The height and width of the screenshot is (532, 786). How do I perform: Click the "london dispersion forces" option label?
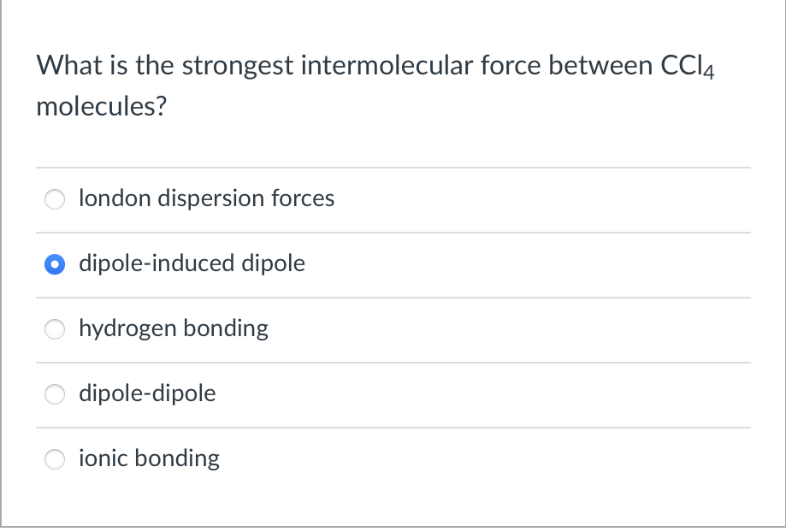[x=206, y=198]
